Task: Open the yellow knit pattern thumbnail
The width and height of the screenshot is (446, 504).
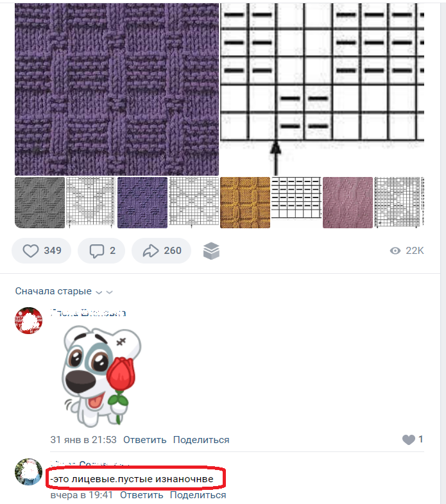Action: (245, 203)
